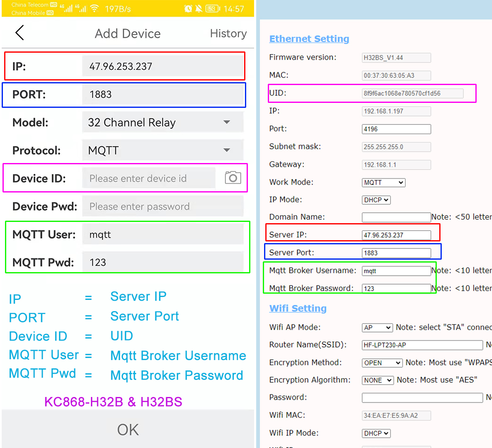Image resolution: width=492 pixels, height=448 pixels.
Task: Open the Encryption Method OPEN dropdown
Action: click(x=382, y=363)
